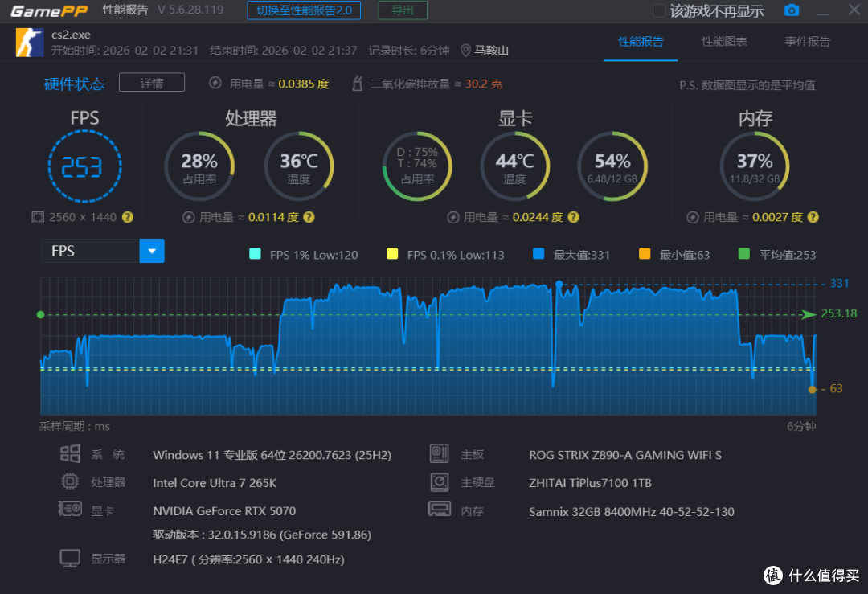Click the blue 最大值 legend swatch
The width and height of the screenshot is (868, 594).
[x=538, y=253]
